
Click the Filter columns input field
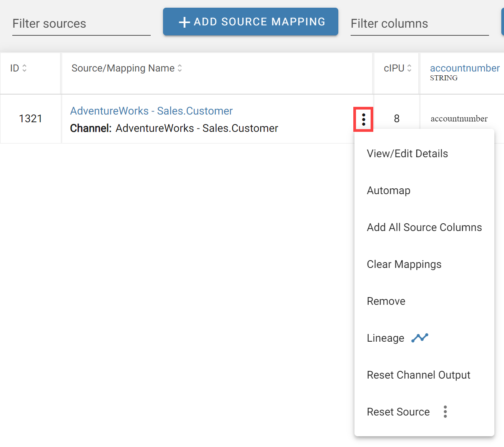419,24
